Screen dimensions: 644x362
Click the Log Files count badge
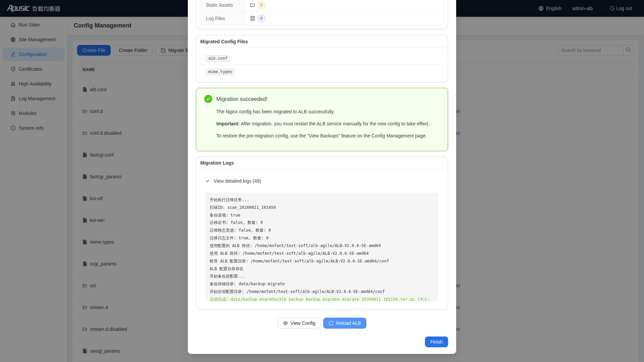point(261,18)
